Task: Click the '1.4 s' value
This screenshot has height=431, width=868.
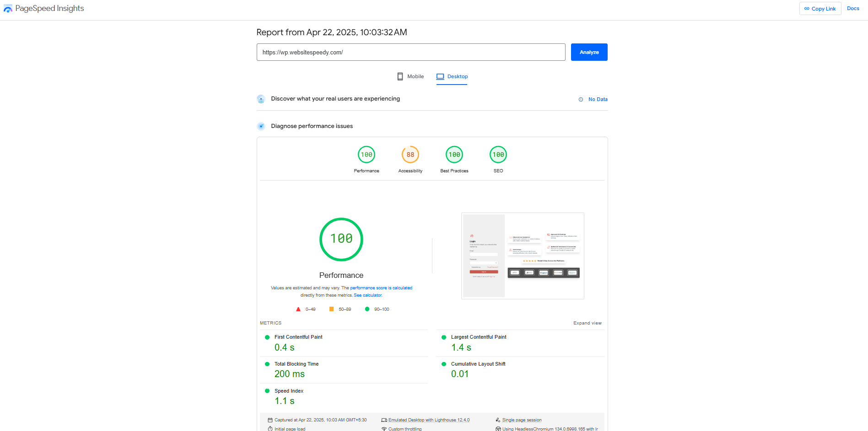Action: [461, 347]
